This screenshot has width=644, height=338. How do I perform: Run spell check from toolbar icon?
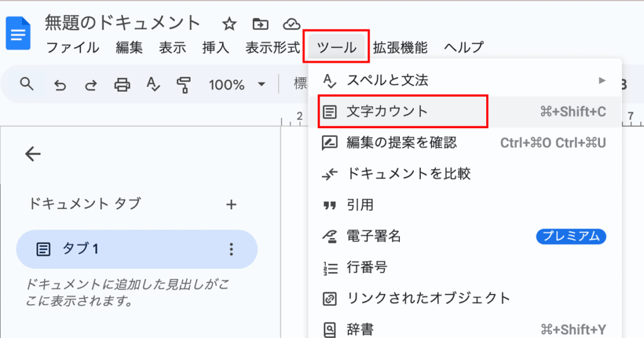pos(153,85)
